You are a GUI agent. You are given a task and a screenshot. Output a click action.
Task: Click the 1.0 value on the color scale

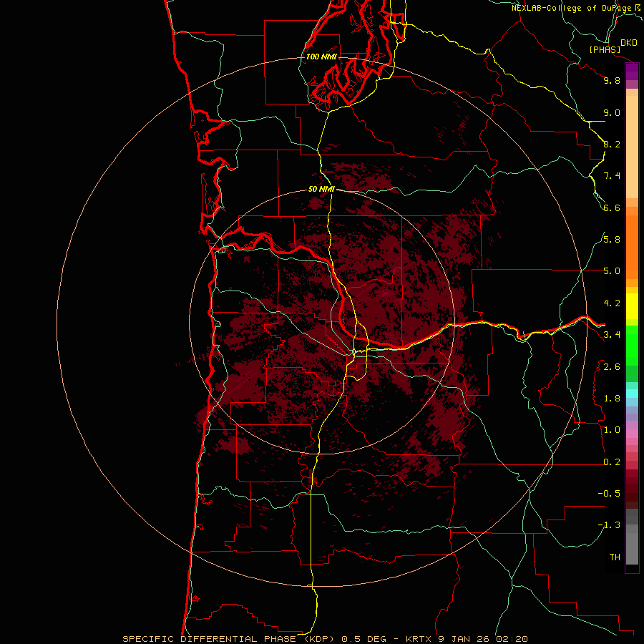point(612,429)
